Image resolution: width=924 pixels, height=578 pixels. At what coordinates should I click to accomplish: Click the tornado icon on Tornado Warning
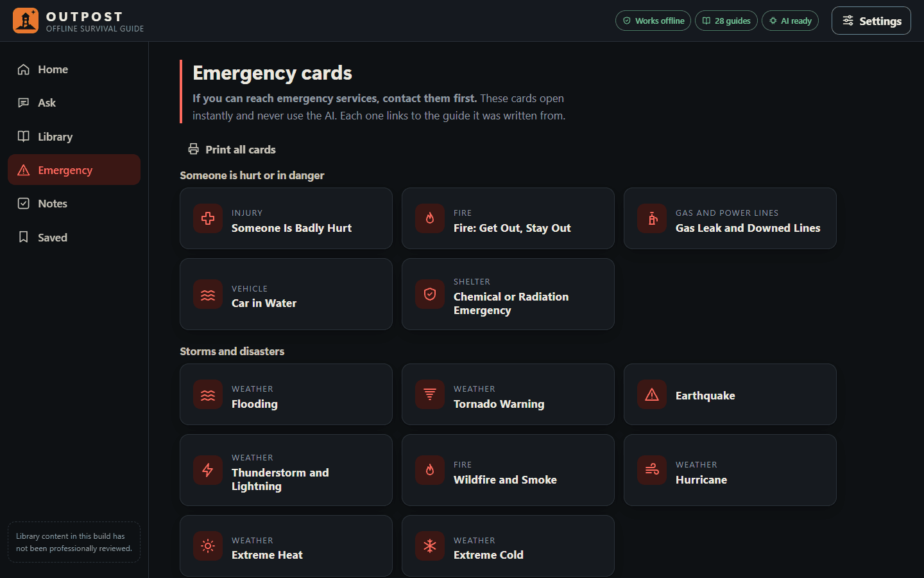(x=430, y=394)
